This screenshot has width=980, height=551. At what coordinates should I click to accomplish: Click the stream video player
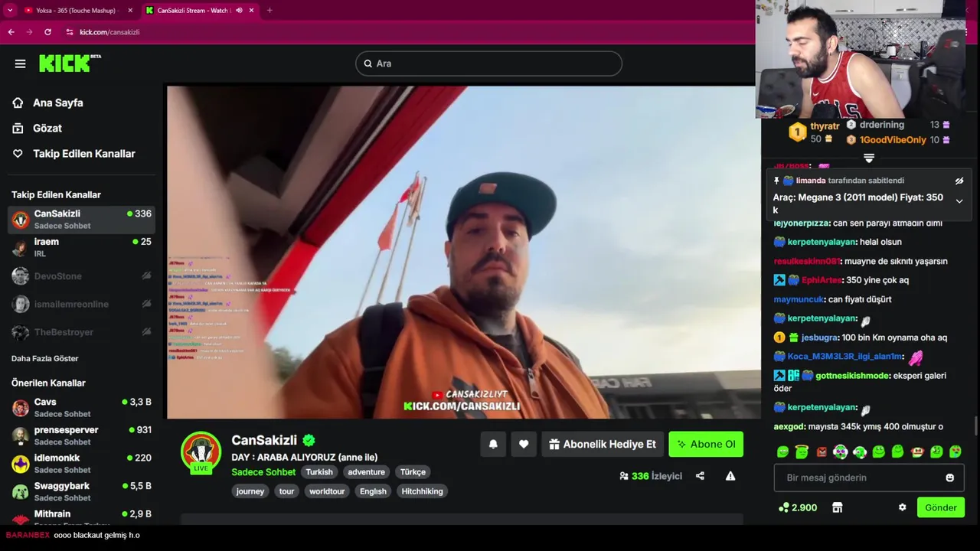(x=464, y=252)
